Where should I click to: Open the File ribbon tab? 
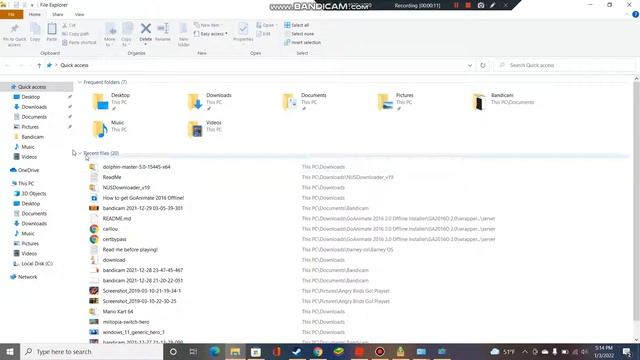pos(11,14)
